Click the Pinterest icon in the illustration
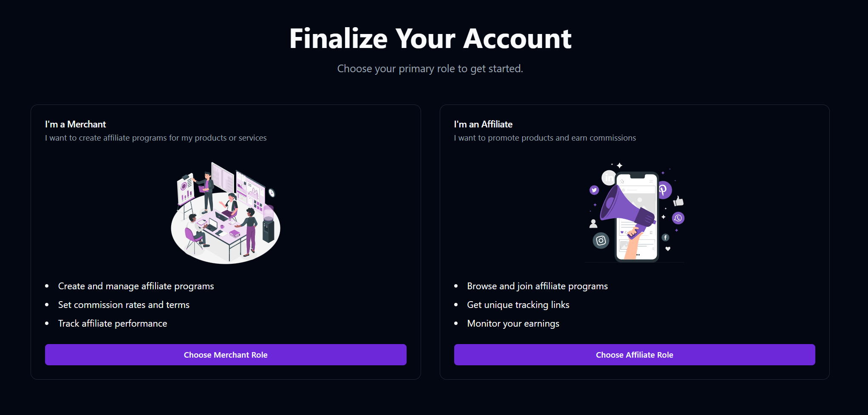This screenshot has height=415, width=868. [x=664, y=190]
